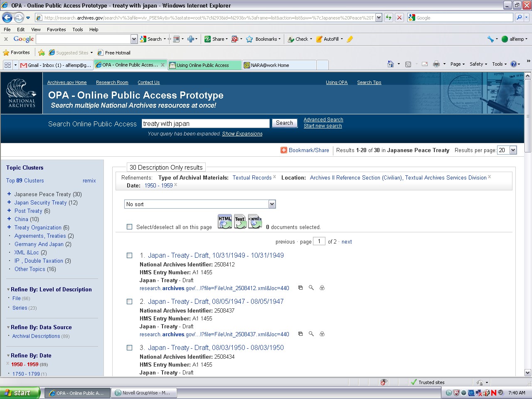Remove the Textual Records refinement
Screen dimensions: 532x399
pos(274,177)
